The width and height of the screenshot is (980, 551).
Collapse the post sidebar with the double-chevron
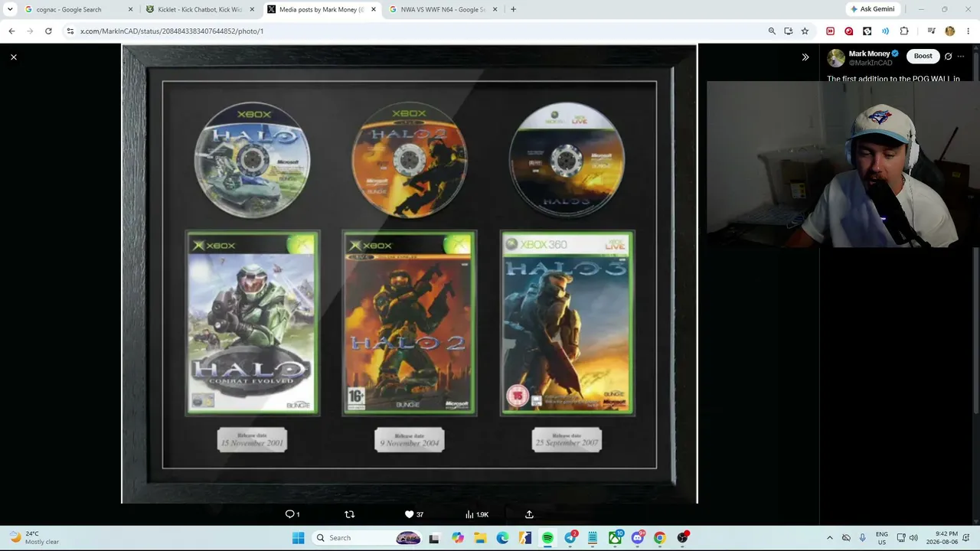805,57
